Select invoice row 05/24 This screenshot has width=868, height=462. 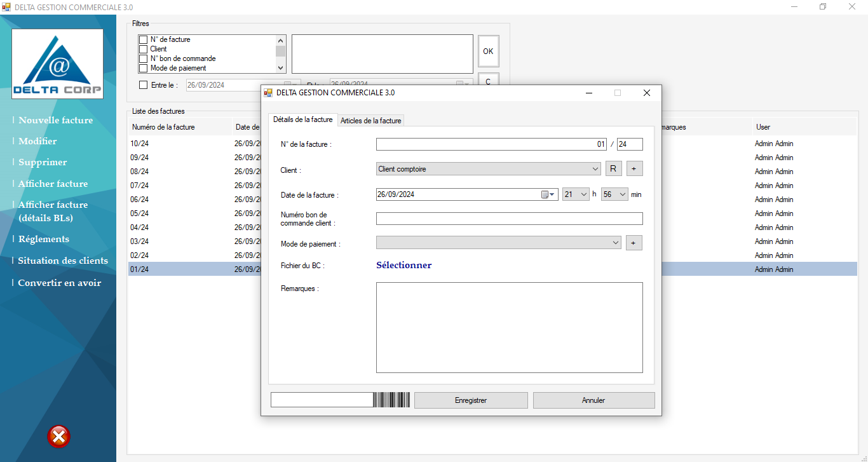point(492,214)
